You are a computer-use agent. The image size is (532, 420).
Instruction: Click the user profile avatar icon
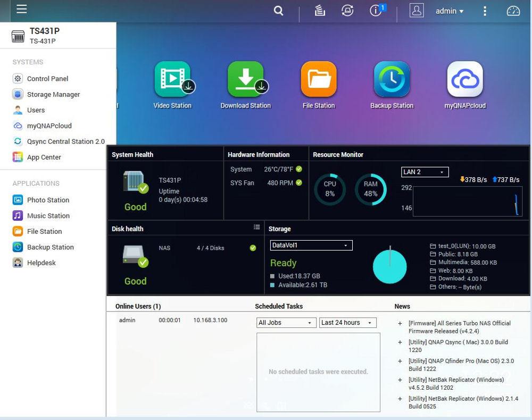pyautogui.click(x=417, y=11)
